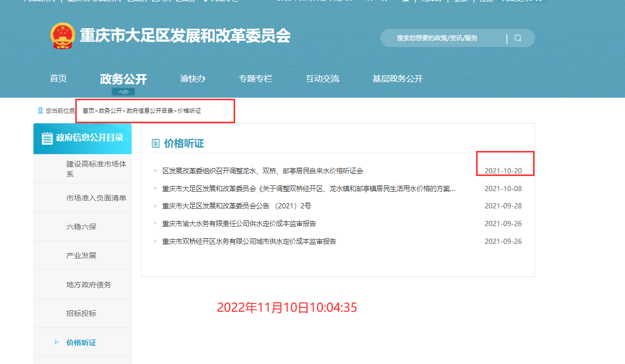625x364 pixels.
Task: Click the 您当前位置 label
Action: tap(60, 111)
